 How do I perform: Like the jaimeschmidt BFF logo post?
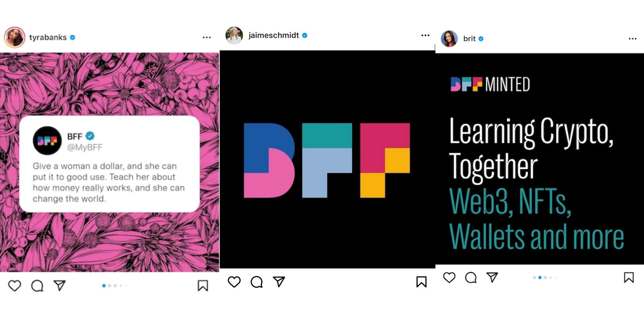234,282
